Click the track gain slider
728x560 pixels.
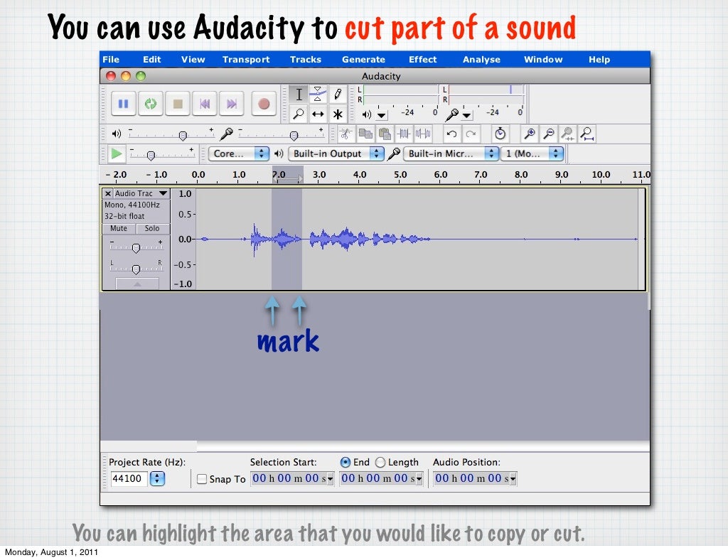136,247
